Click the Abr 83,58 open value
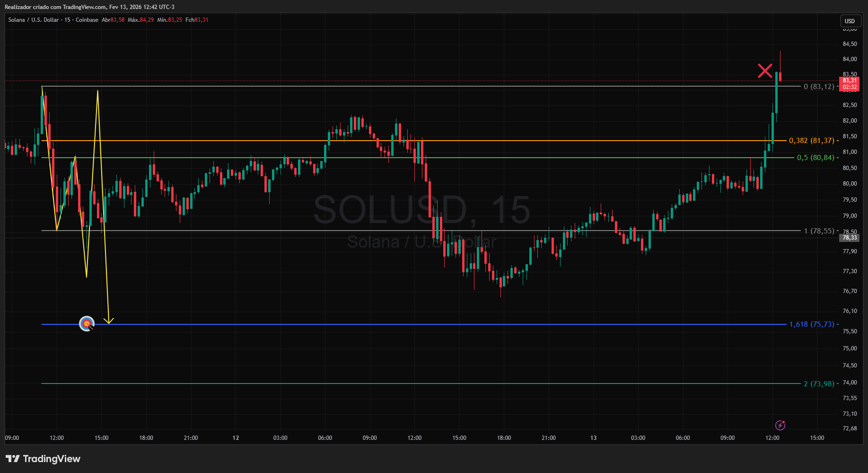This screenshot has height=473, width=868. click(x=113, y=20)
